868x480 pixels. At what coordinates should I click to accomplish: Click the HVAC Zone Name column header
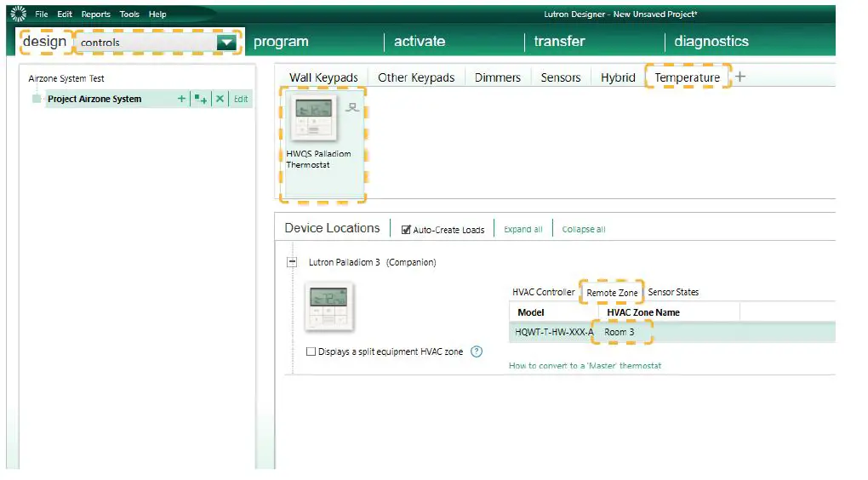point(643,312)
